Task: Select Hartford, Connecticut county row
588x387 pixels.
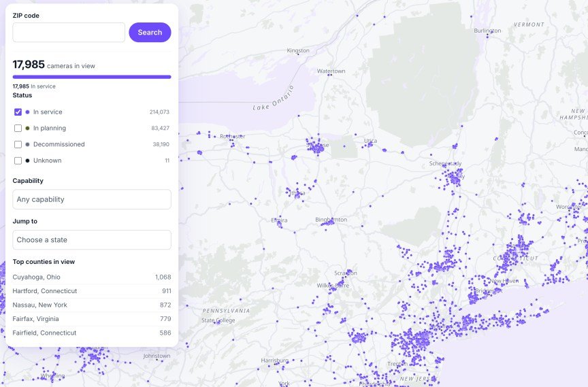Action: click(92, 290)
